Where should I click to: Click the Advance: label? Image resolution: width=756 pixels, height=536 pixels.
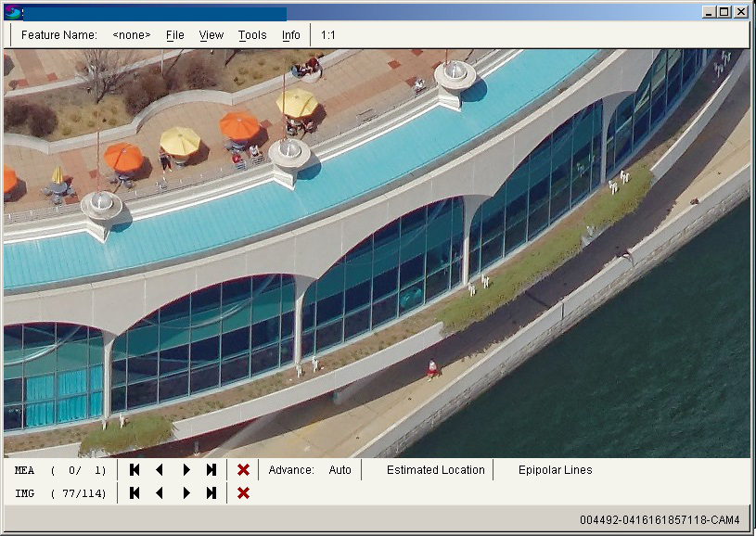click(291, 470)
